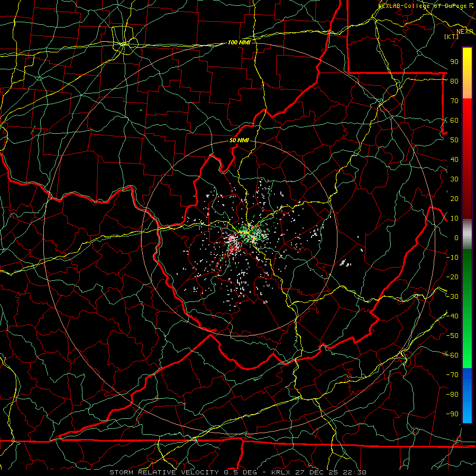Click the 50 value on velocity scale
The height and width of the screenshot is (476, 476).
coord(454,140)
